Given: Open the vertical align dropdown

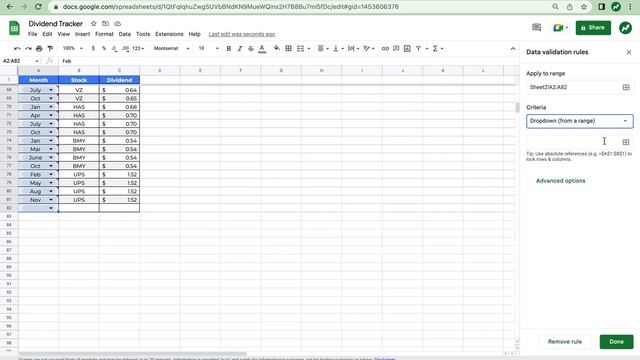Looking at the screenshot, I should click(338, 49).
